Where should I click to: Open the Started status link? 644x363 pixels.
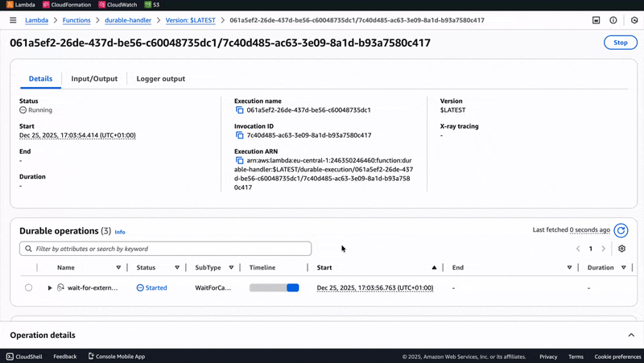[156, 288]
